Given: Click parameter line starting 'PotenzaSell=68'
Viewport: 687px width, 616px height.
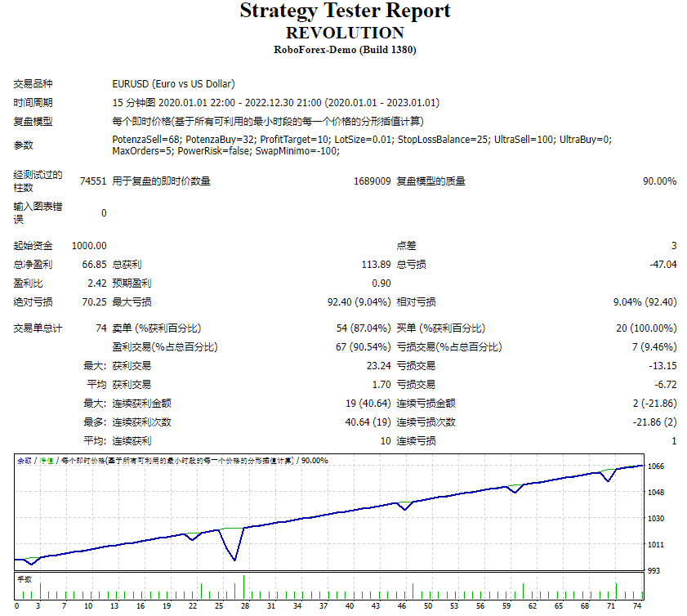Looking at the screenshot, I should pos(362,140).
